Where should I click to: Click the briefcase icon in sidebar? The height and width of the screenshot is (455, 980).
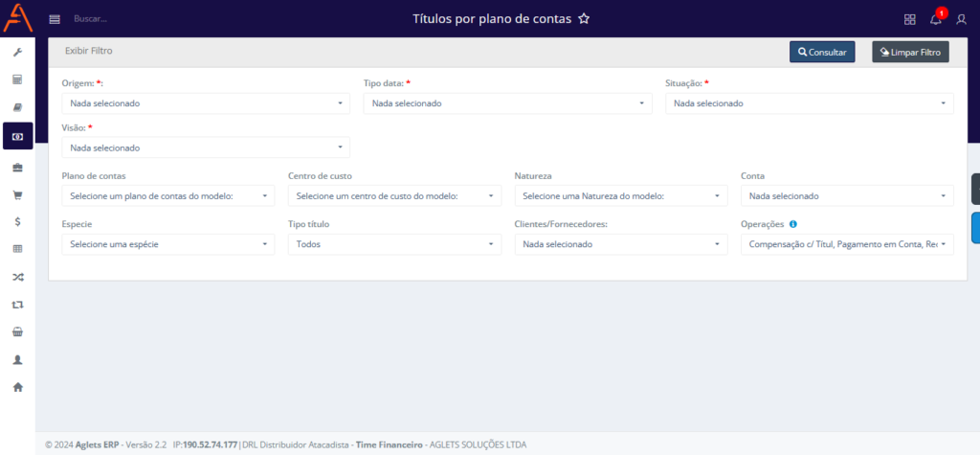tap(17, 167)
